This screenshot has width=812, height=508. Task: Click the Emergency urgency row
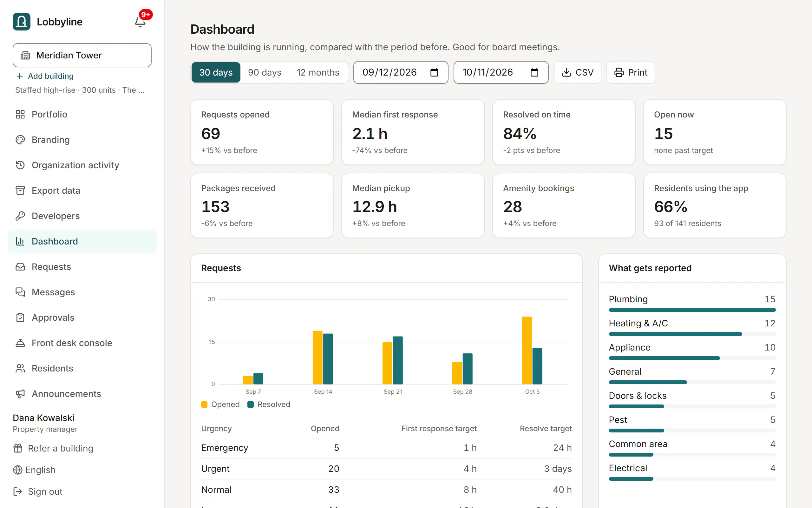[387, 448]
